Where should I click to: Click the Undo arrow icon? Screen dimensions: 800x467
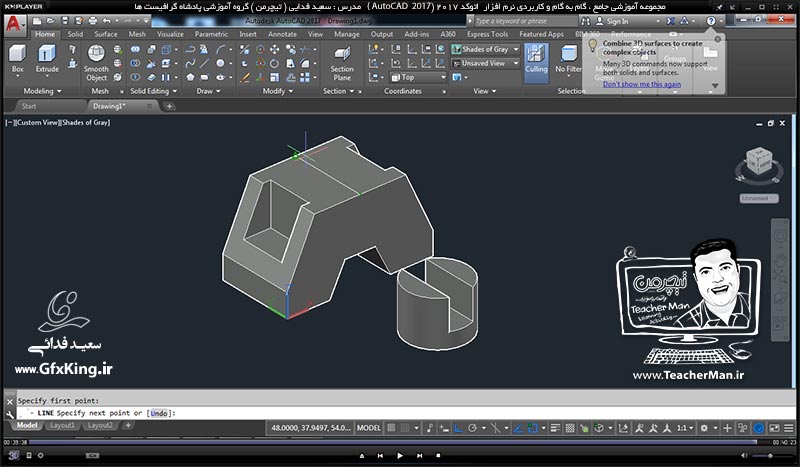click(x=106, y=21)
